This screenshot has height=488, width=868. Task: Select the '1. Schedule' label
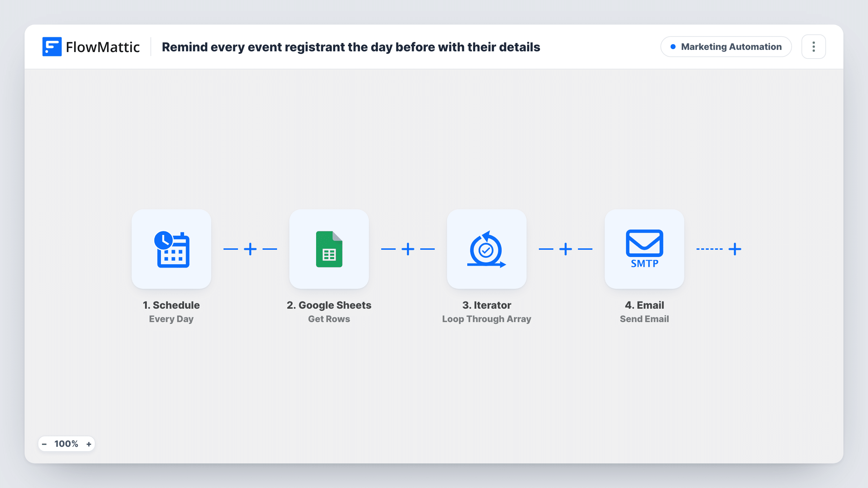point(171,305)
